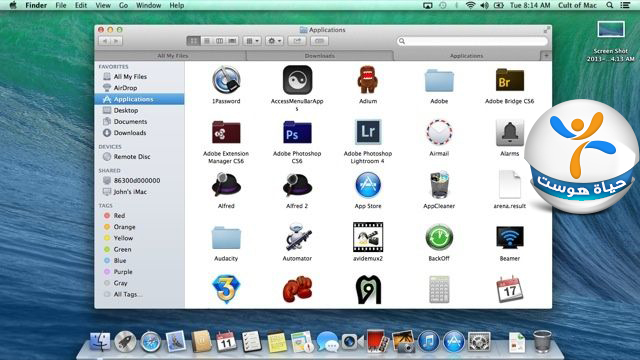Open the BackOff app icon
This screenshot has width=640, height=360.
coord(439,237)
